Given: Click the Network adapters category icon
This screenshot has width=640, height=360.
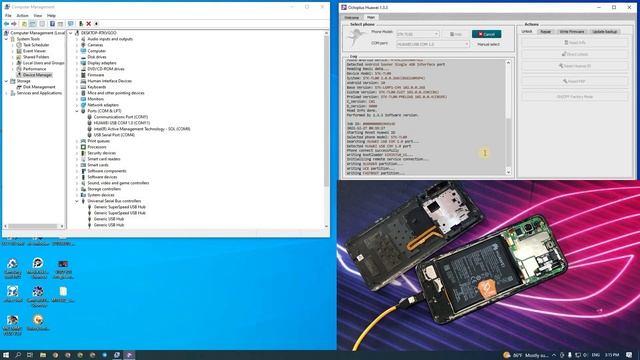Looking at the screenshot, I should (x=83, y=105).
